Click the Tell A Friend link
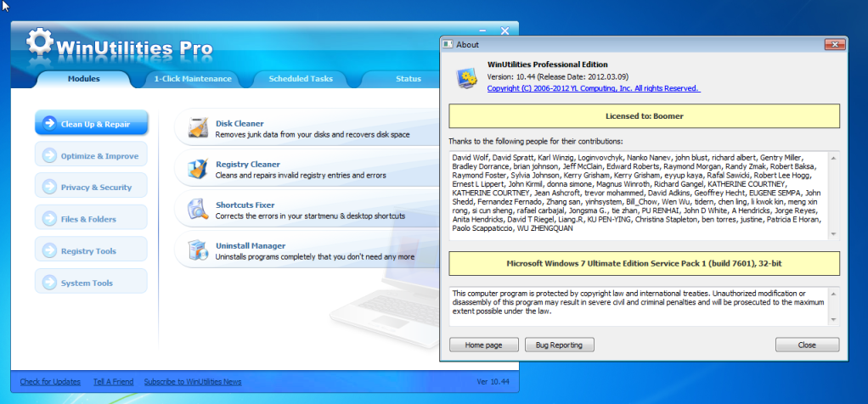The height and width of the screenshot is (404, 868). (114, 382)
